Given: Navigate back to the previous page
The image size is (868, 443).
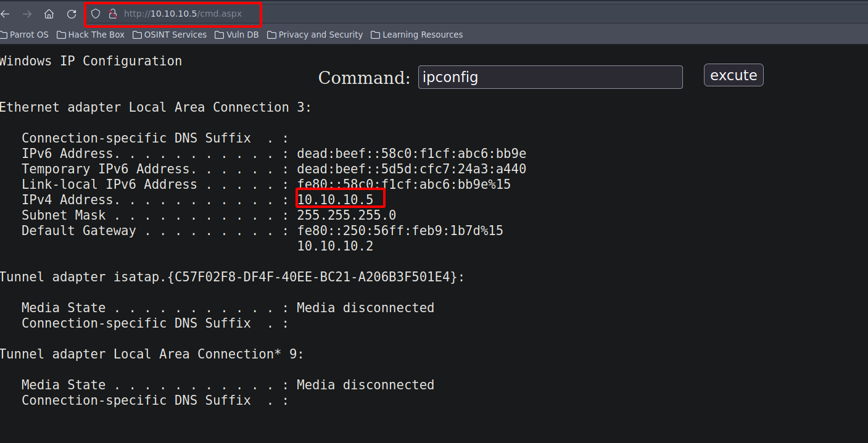Looking at the screenshot, I should pos(5,14).
